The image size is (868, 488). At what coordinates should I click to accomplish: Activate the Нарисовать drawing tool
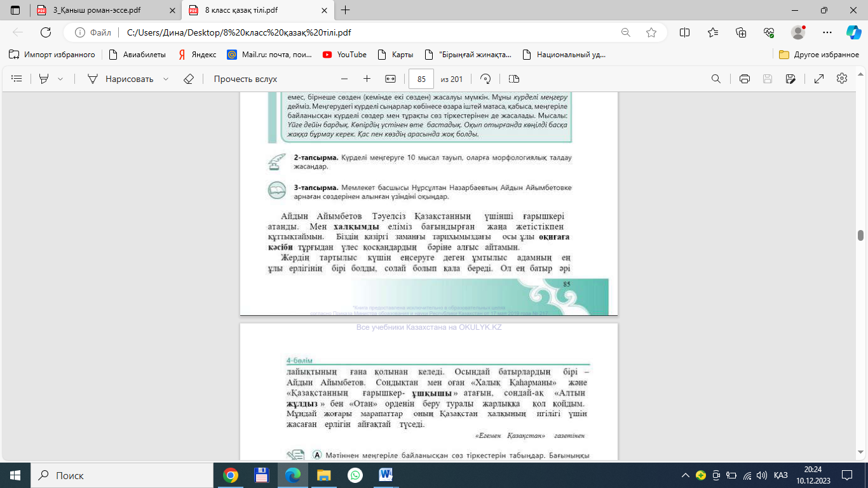click(121, 79)
